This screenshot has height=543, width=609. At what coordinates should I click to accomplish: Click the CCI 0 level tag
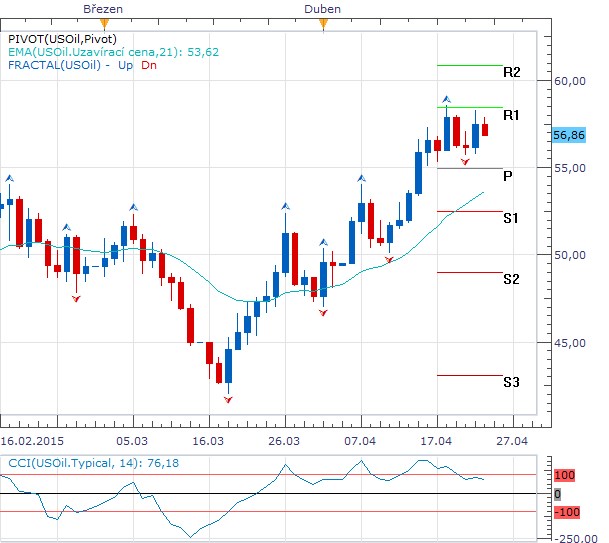coord(557,494)
